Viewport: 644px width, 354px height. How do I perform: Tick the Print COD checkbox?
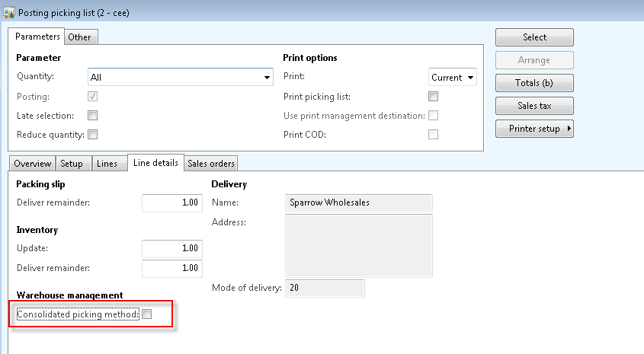[x=433, y=135]
